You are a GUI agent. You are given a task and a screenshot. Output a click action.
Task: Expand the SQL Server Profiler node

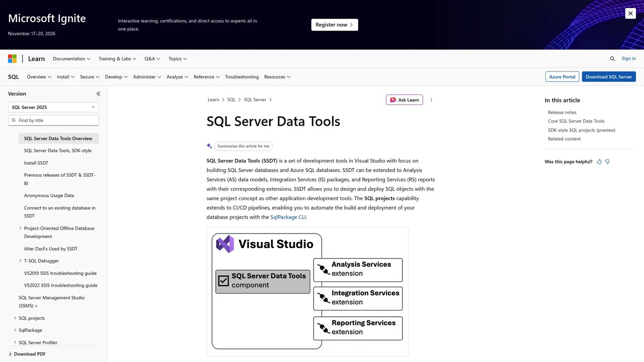pos(15,342)
